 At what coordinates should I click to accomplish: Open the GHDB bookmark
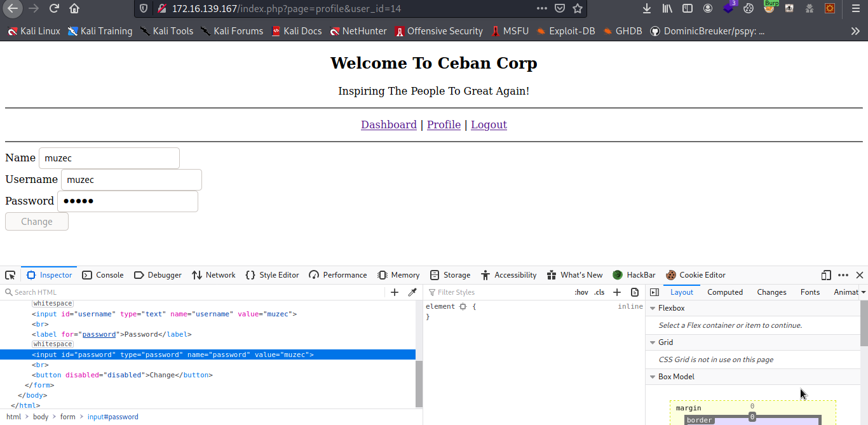(x=623, y=30)
